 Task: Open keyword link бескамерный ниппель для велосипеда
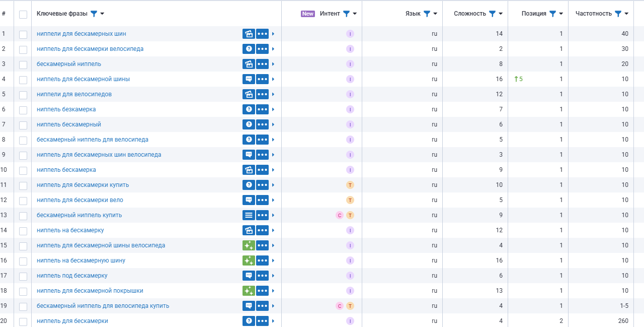click(x=93, y=140)
